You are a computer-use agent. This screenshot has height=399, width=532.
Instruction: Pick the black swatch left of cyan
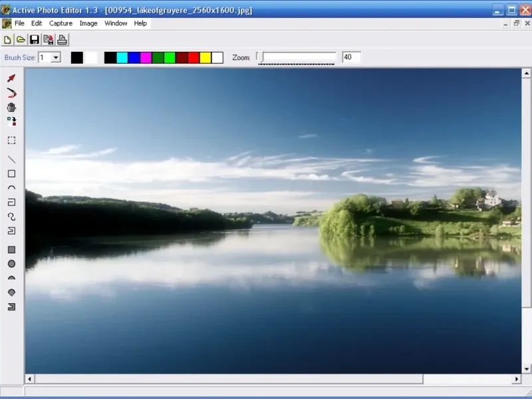[110, 58]
